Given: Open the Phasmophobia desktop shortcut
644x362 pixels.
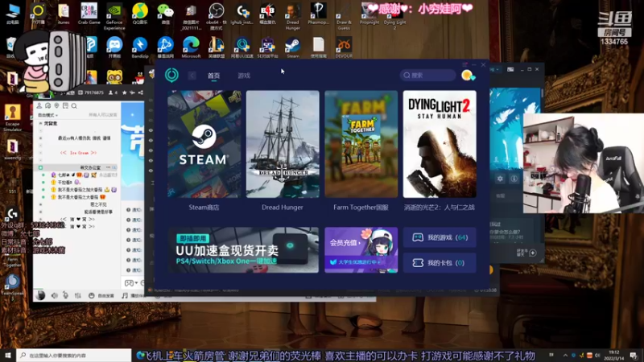Looking at the screenshot, I should 318,14.
